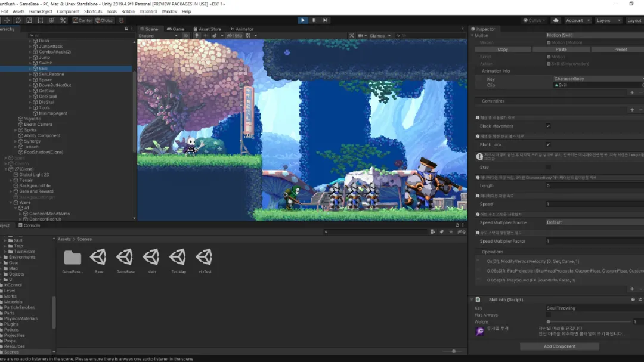
Task: Click the Copy button in Inspector
Action: coord(503,49)
